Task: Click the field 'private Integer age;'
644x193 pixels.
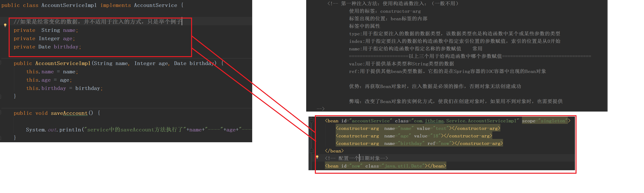Action: [44, 39]
